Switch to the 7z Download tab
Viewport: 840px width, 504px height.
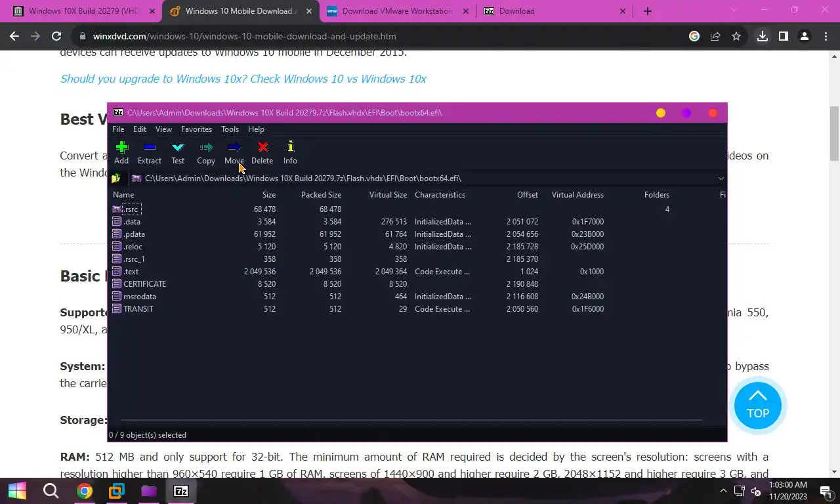[555, 11]
